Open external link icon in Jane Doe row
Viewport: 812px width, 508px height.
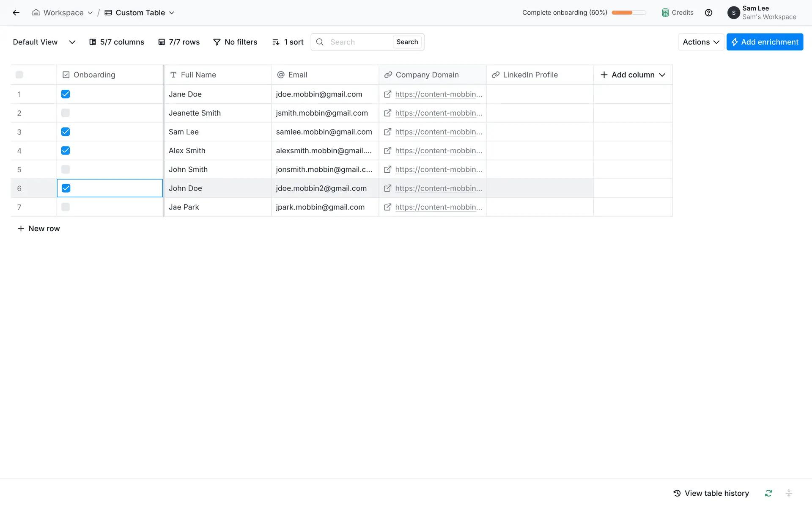click(387, 94)
